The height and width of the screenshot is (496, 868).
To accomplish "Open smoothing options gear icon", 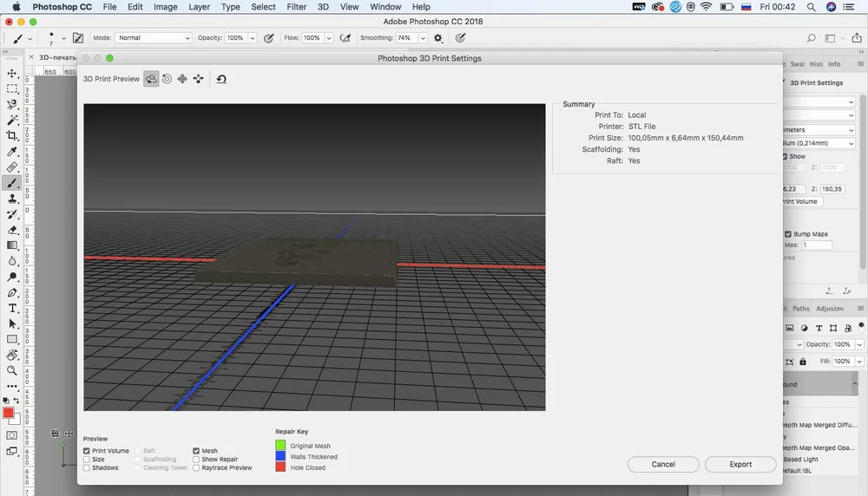I will click(438, 38).
